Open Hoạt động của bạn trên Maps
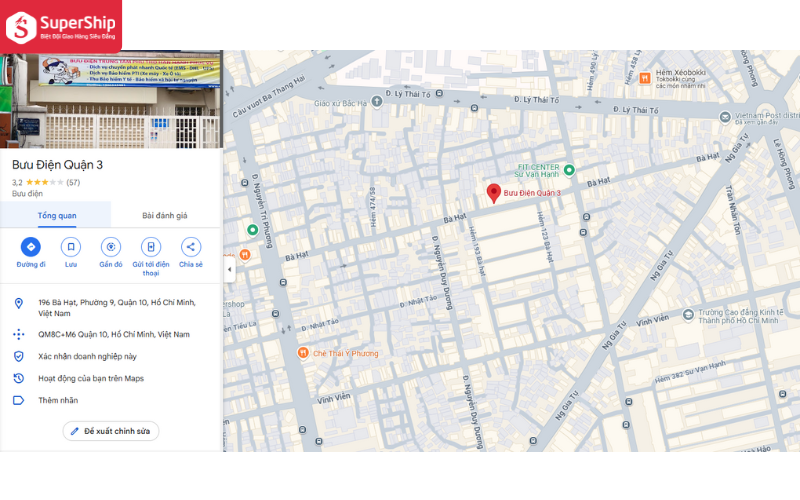Image resolution: width=800 pixels, height=500 pixels. [x=91, y=378]
